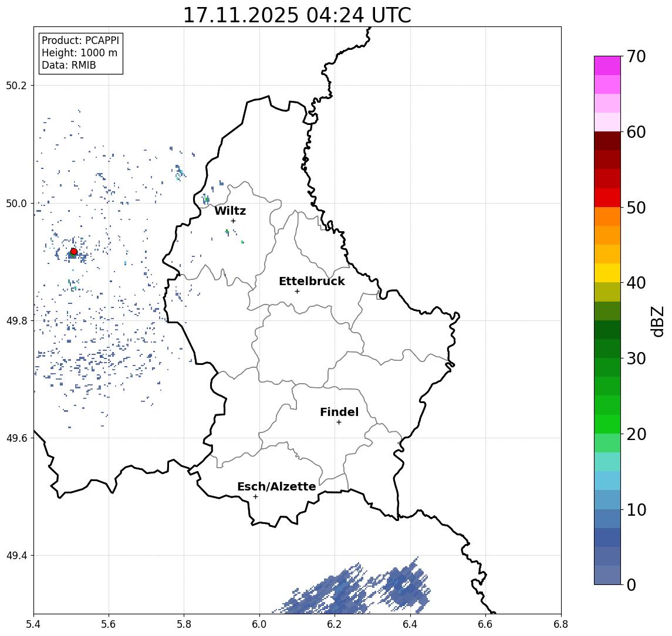Click longitude label 6.4
This screenshot has height=636, width=672.
(411, 624)
